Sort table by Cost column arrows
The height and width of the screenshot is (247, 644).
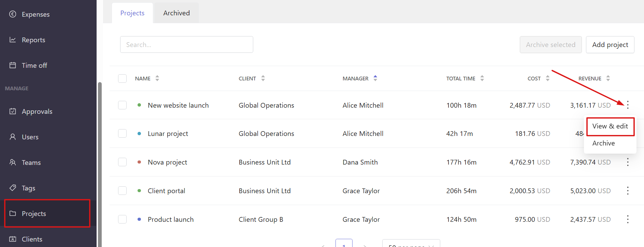[548, 78]
